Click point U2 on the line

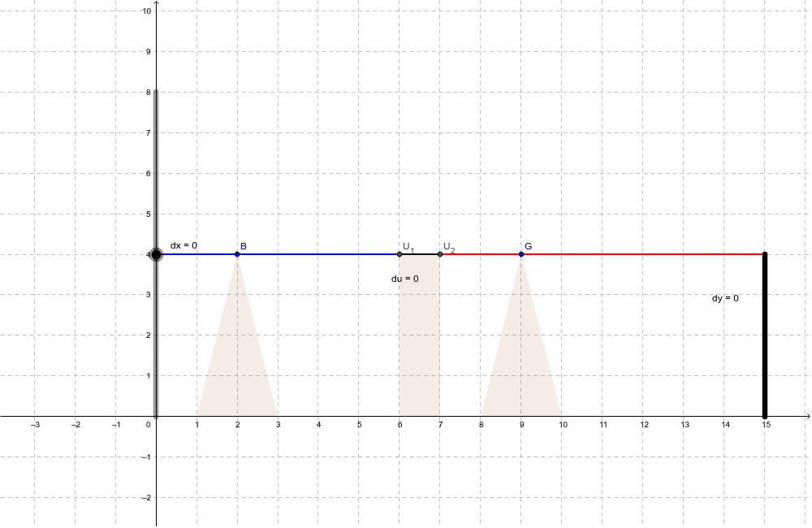(x=440, y=254)
